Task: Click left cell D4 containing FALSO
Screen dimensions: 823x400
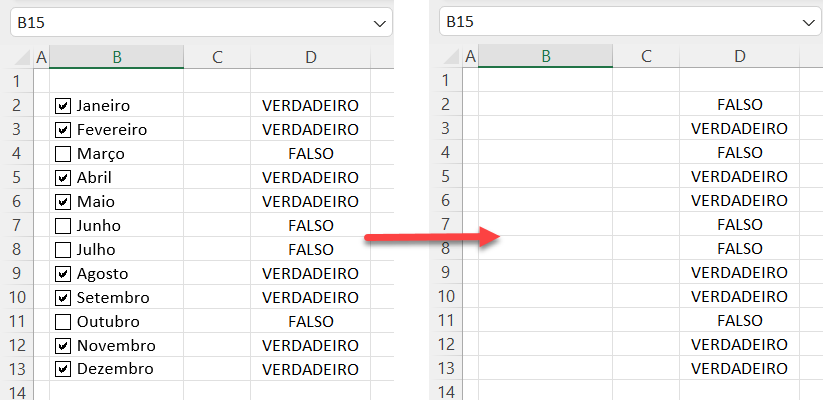Action: tap(310, 154)
